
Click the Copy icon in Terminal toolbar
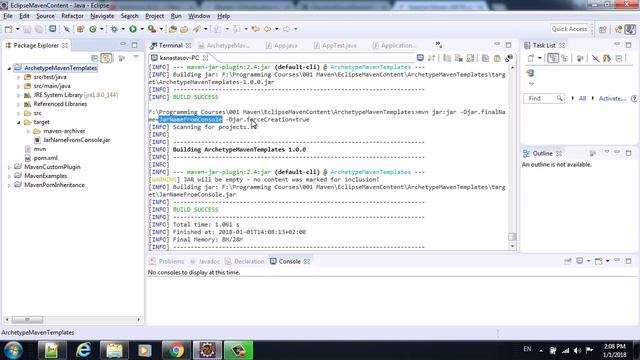[485, 58]
